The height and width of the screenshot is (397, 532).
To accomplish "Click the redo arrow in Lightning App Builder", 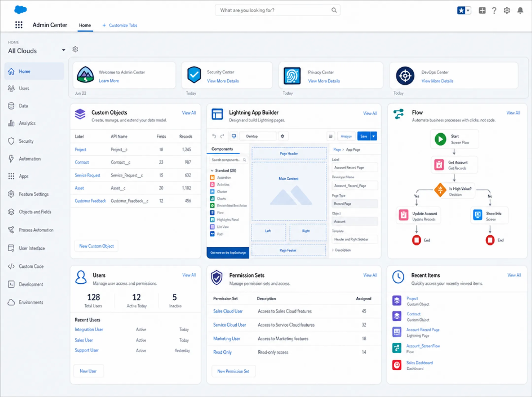I will pos(222,136).
